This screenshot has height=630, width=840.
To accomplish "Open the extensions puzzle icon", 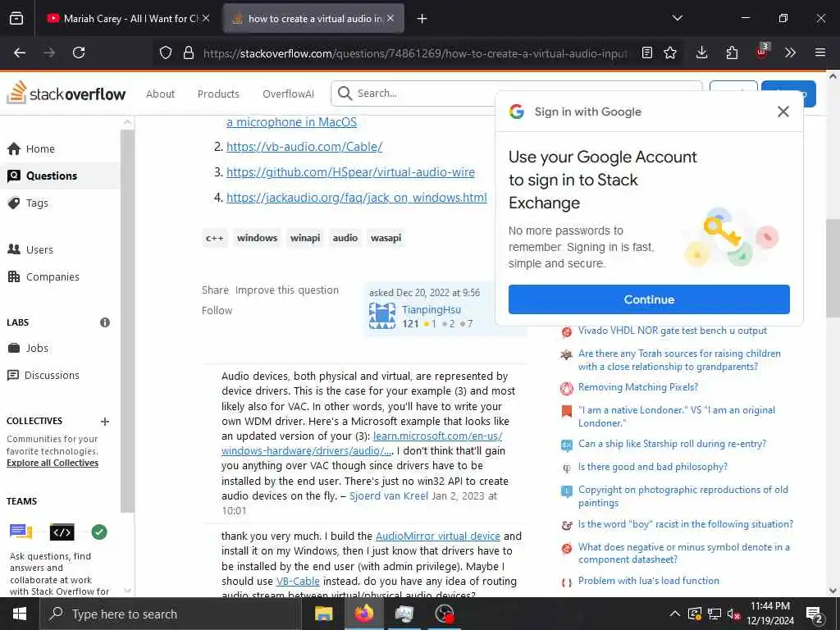I will pos(732,52).
